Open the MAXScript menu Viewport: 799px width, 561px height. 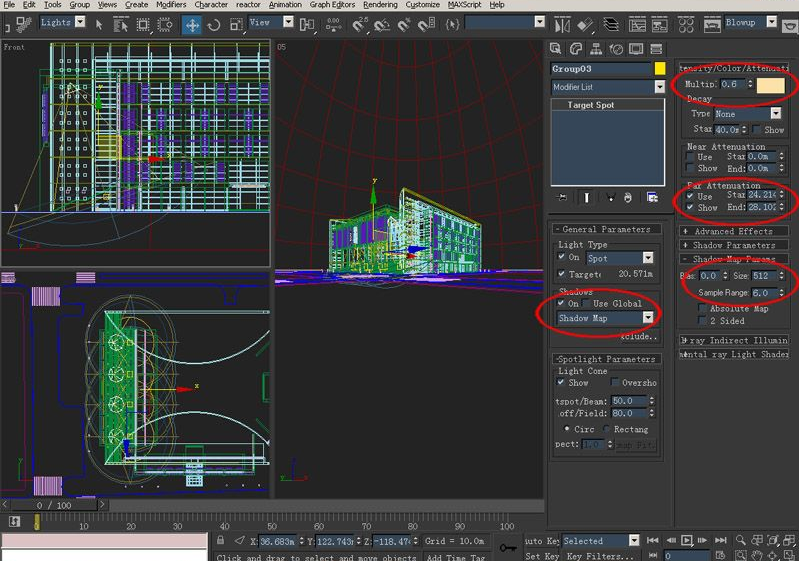click(x=464, y=5)
